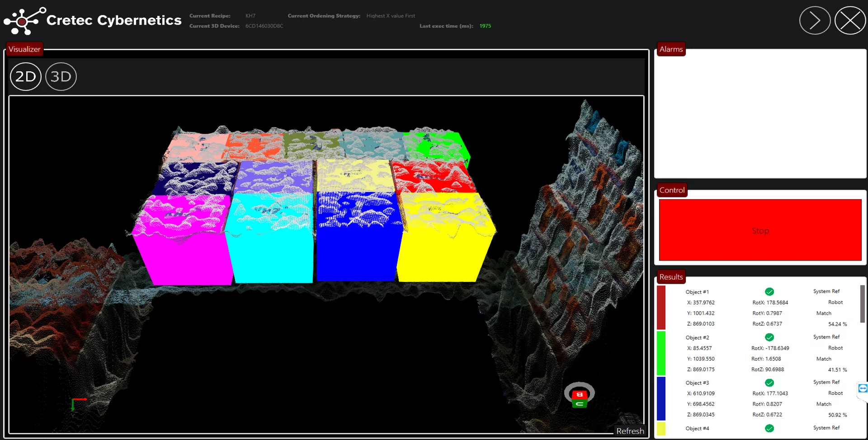Click Refresh in the visualizer
This screenshot has height=440, width=868.
(630, 431)
